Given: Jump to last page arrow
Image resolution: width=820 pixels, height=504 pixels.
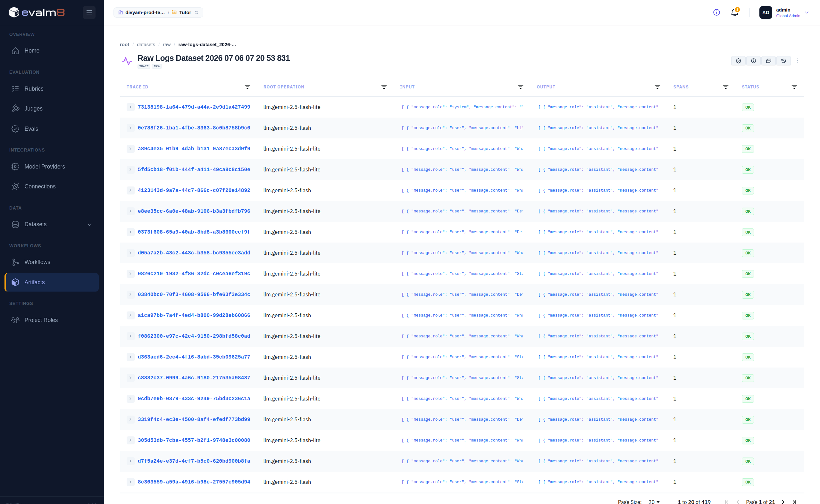Looking at the screenshot, I should coord(794,502).
